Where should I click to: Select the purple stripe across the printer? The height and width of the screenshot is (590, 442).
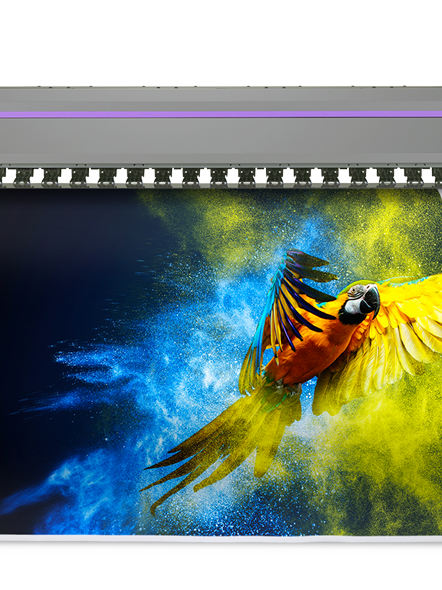221,114
